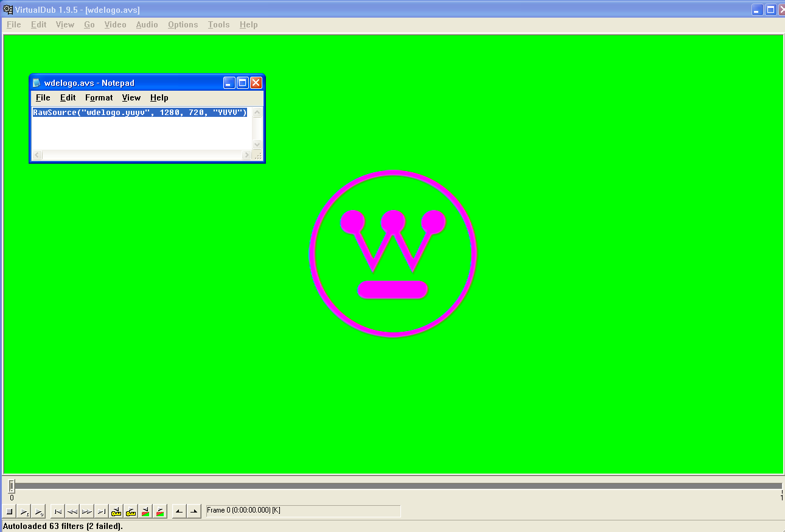Screen dimensions: 785x532
Task: Click the 'Autoloaded 63 filters' status text
Action: (x=63, y=526)
